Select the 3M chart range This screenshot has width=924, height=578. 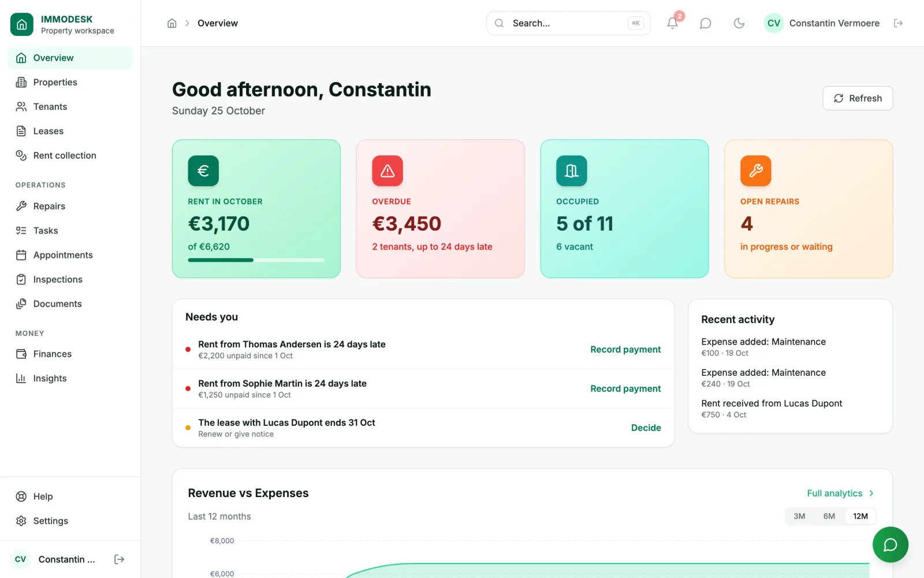pos(799,516)
